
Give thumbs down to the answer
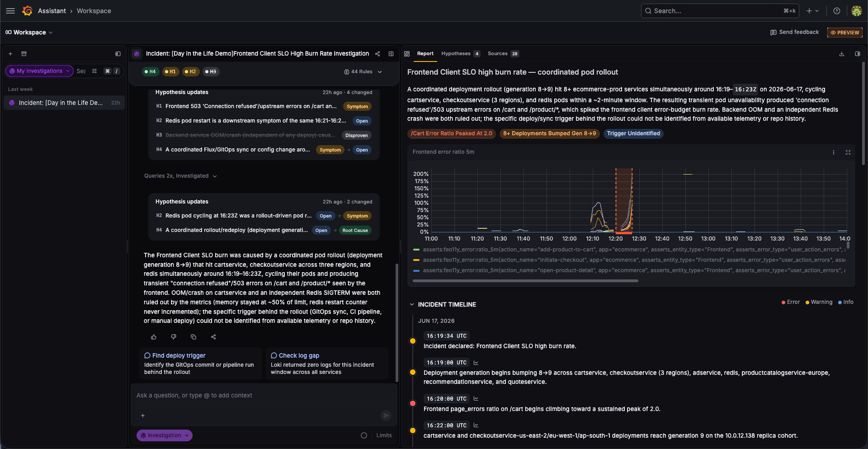[x=174, y=337]
